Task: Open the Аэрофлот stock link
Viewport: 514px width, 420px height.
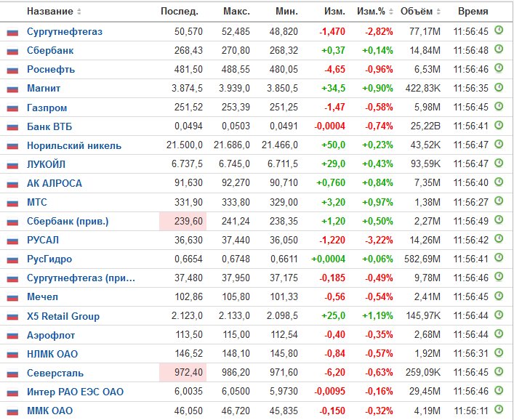Action: coord(51,335)
